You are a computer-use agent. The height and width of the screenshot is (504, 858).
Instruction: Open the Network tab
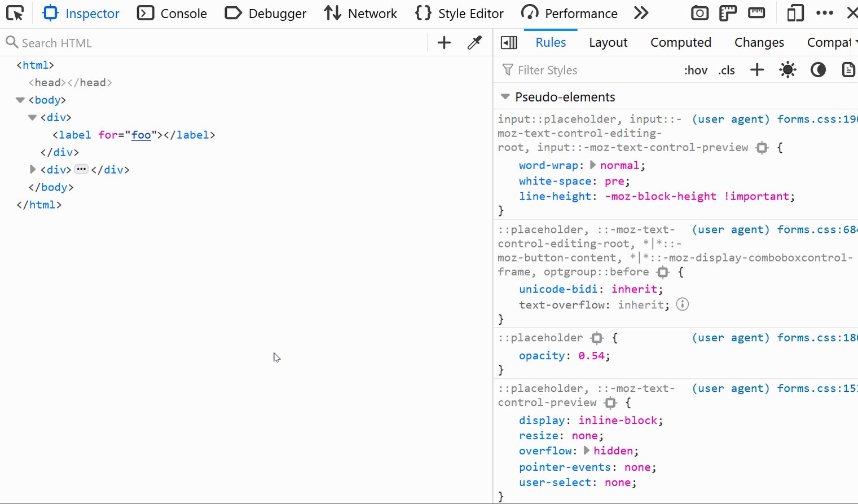pyautogui.click(x=360, y=13)
